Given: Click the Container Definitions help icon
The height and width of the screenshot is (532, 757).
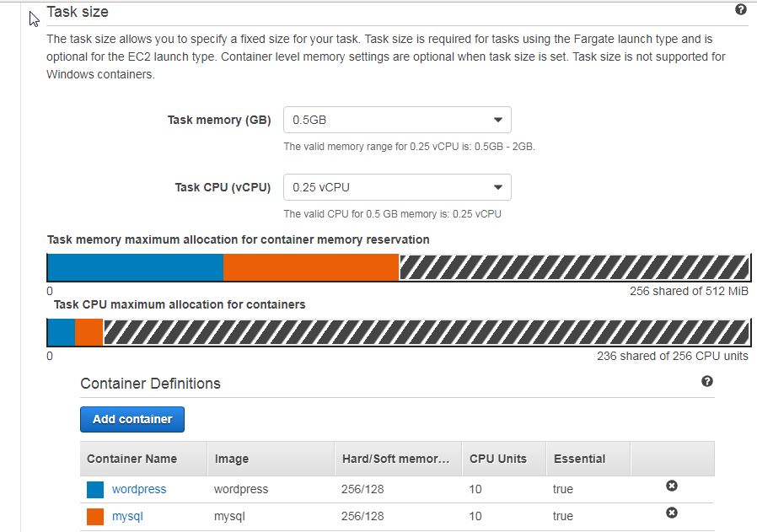Looking at the screenshot, I should coord(706,381).
